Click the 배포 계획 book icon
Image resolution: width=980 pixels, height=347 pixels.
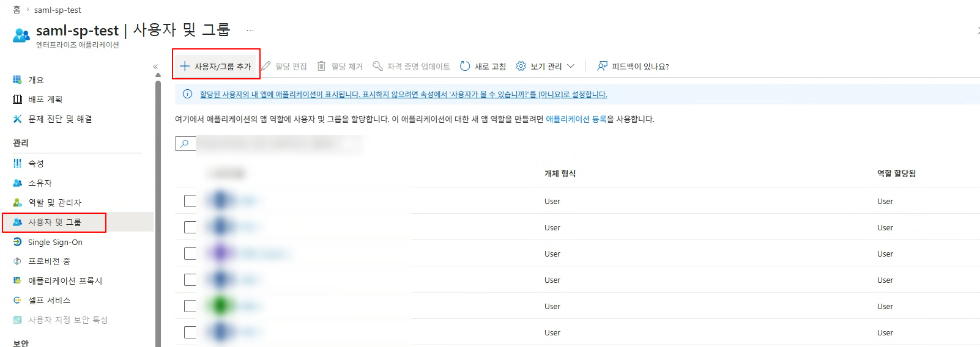click(x=17, y=99)
